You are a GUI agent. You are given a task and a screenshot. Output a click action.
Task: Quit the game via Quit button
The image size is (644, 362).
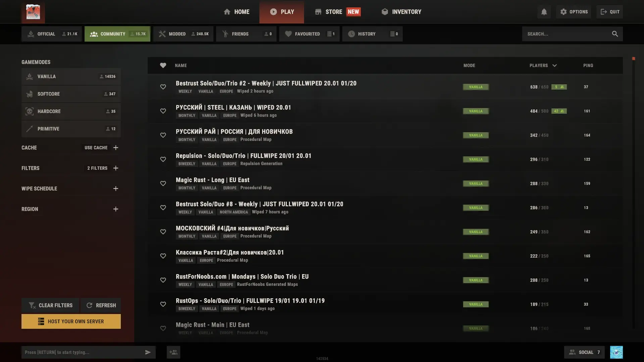point(610,12)
